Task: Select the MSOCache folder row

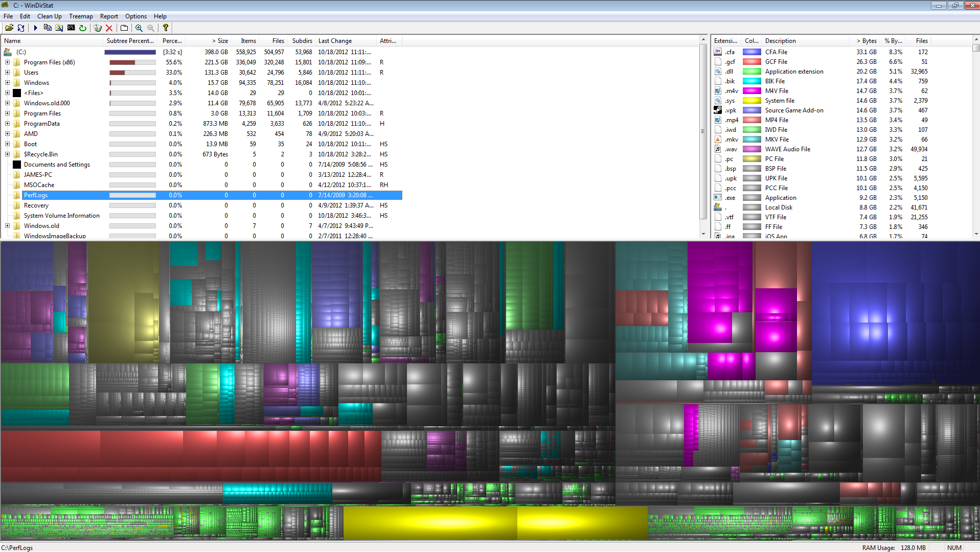Action: click(202, 185)
